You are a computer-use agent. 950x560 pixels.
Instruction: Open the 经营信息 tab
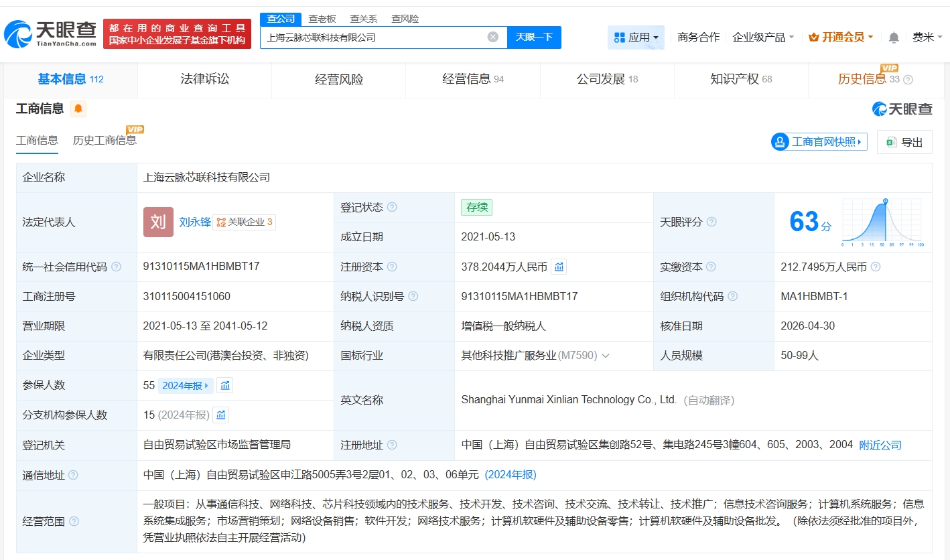point(473,79)
